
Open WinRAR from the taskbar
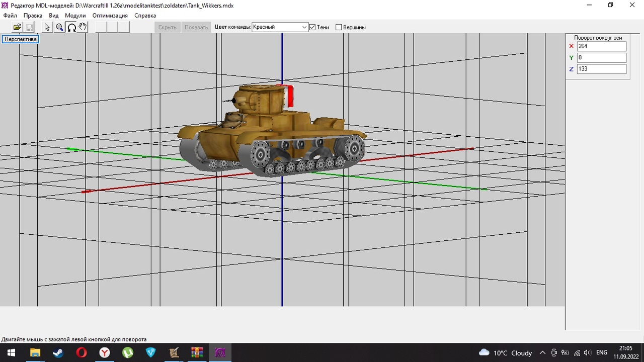point(197,352)
